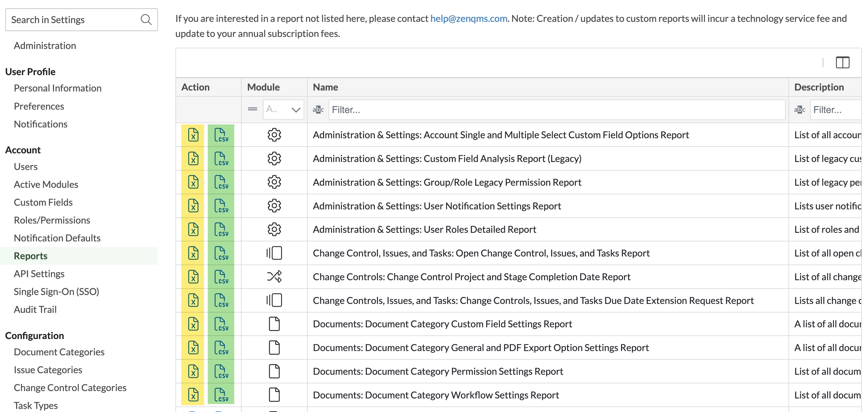Image resolution: width=868 pixels, height=412 pixels.
Task: Export Due Date Extension Request Report to CSV
Action: (221, 300)
